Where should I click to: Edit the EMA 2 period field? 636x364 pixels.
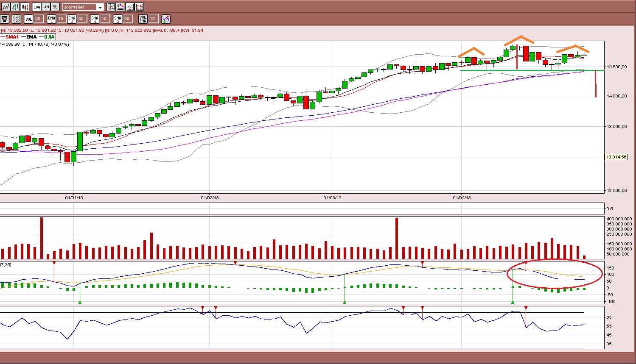(x=81, y=19)
